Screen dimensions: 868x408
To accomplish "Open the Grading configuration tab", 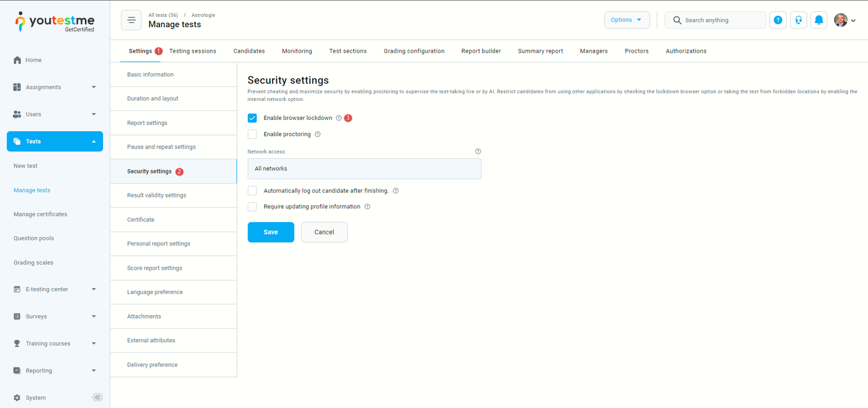I will coord(414,51).
